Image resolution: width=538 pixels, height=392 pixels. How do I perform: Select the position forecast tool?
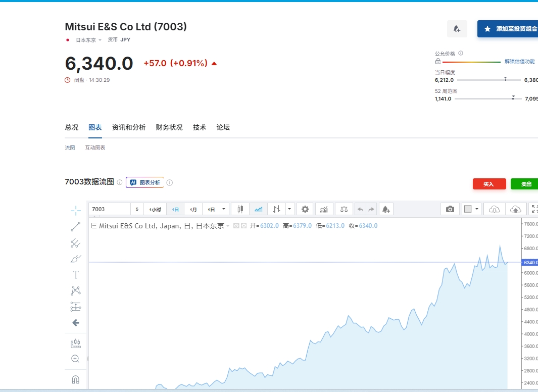pos(75,307)
